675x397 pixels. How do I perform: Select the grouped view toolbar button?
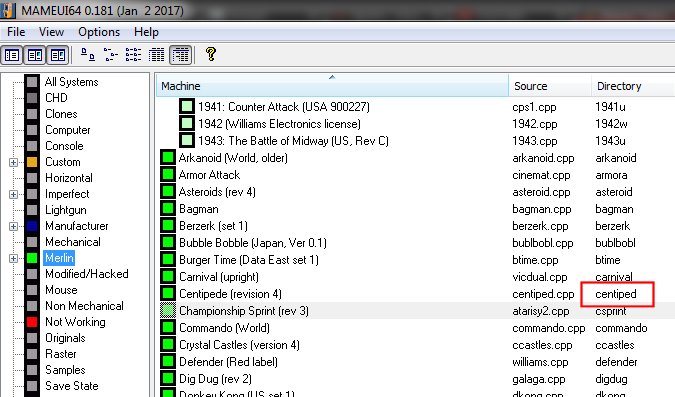tap(180, 55)
